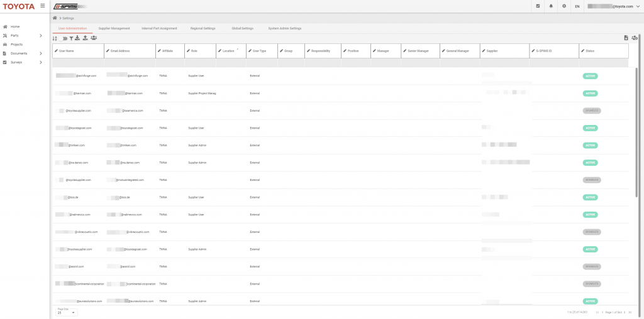
Task: Click the EN language button
Action: 577,6
